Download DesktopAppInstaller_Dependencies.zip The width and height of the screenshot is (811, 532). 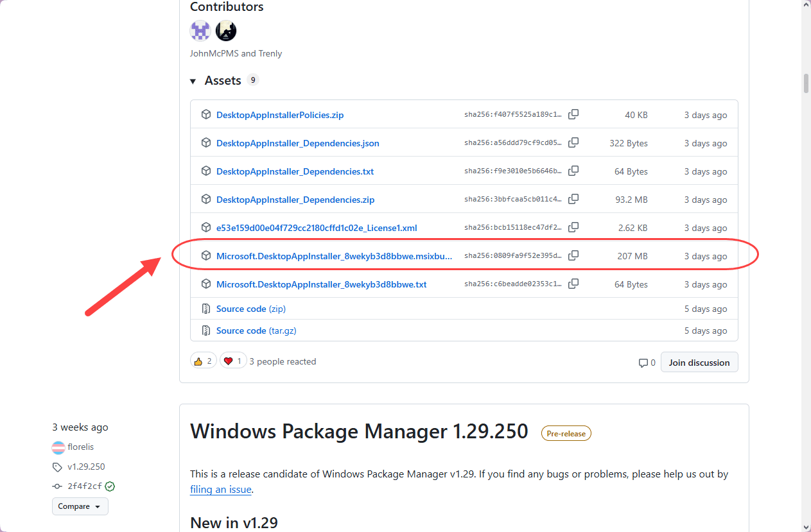click(x=295, y=200)
